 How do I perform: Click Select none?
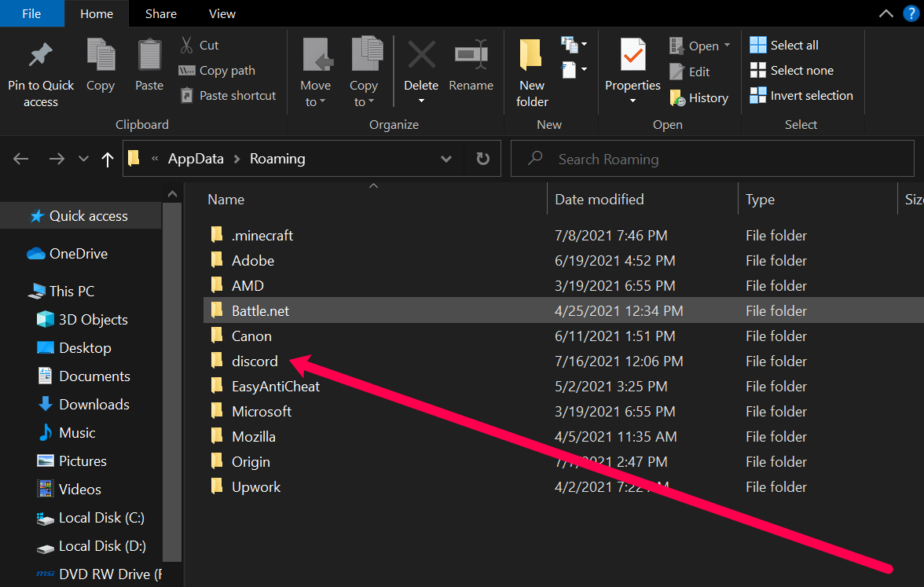point(792,70)
